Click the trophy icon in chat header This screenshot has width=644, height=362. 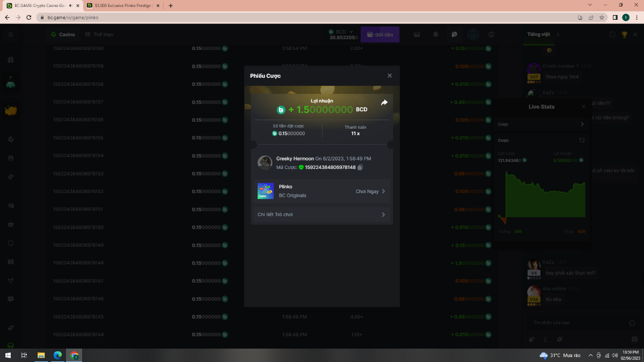point(624,34)
